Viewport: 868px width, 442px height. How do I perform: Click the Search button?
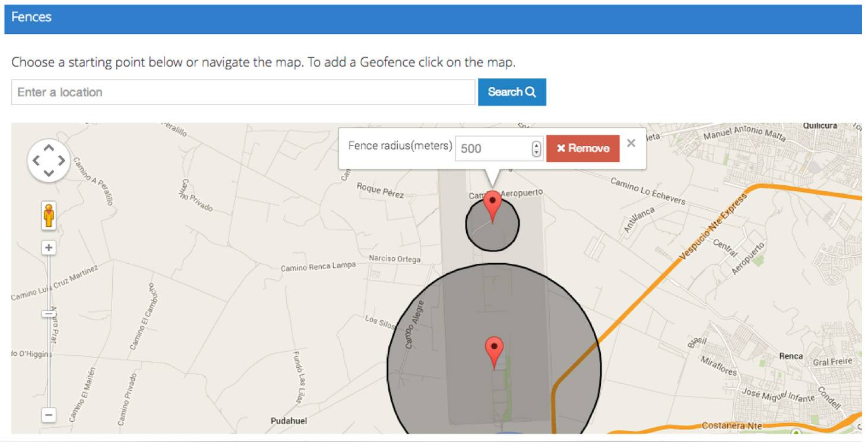(512, 92)
